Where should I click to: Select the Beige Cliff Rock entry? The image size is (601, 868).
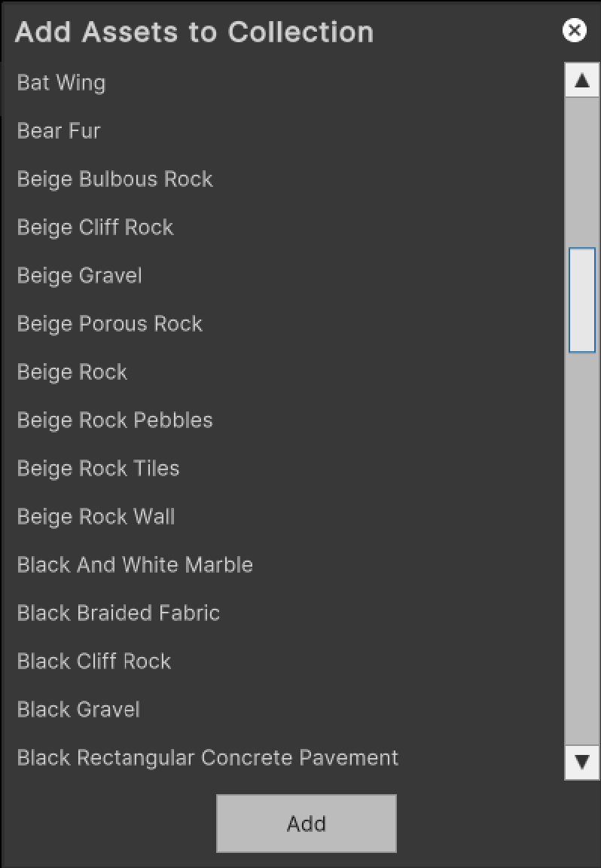[x=94, y=228]
